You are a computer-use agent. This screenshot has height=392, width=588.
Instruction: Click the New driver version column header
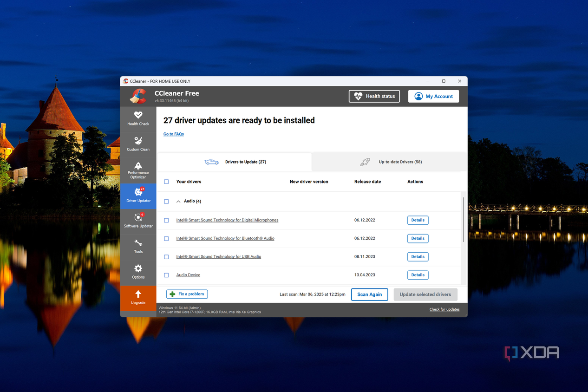(x=309, y=182)
